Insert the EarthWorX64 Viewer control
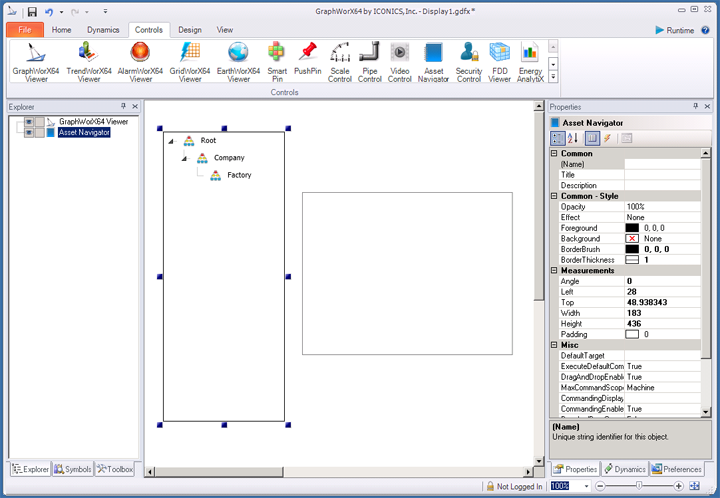 click(238, 61)
